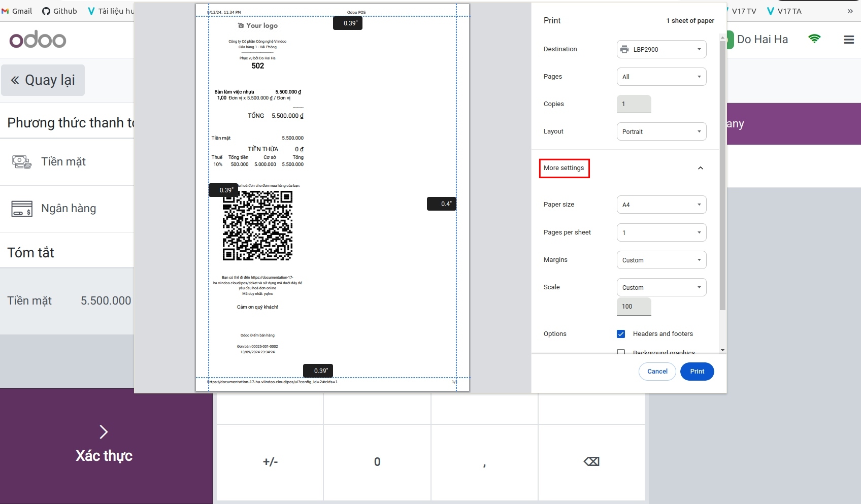
Task: Click the Copies input field
Action: pos(634,104)
